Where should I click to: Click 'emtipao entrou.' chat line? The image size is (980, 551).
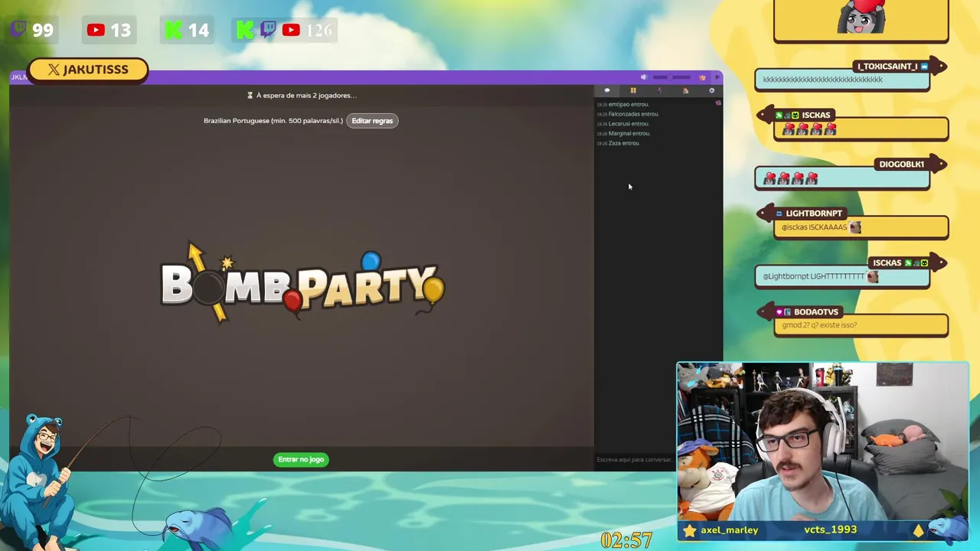click(x=628, y=104)
